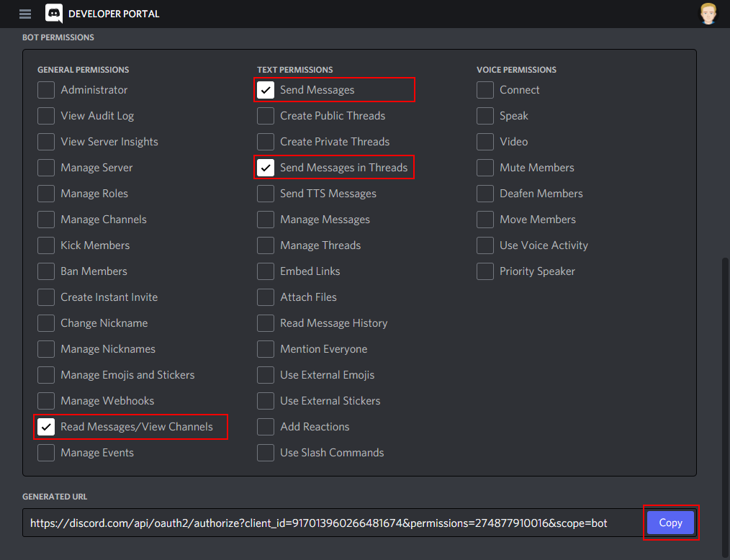Toggle the Manage Nicknames checkbox

[46, 349]
